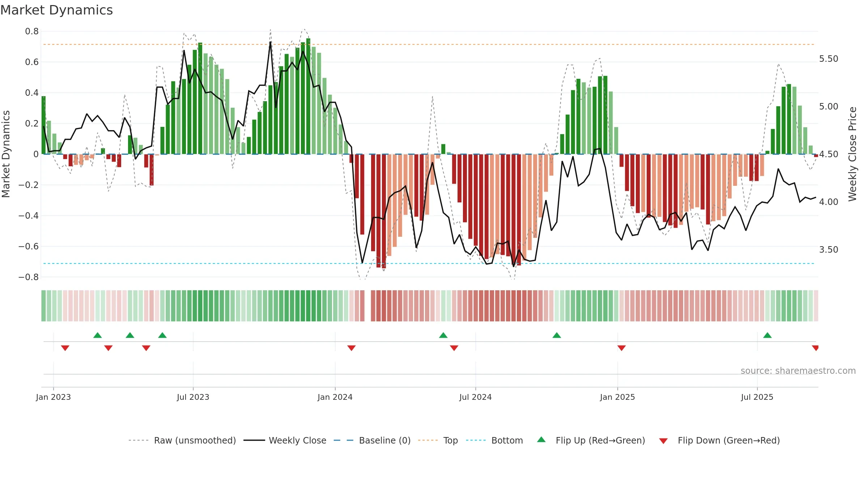Click the Weekly Close Price right axis title
Viewport: 868px width, 488px height.
852,154
